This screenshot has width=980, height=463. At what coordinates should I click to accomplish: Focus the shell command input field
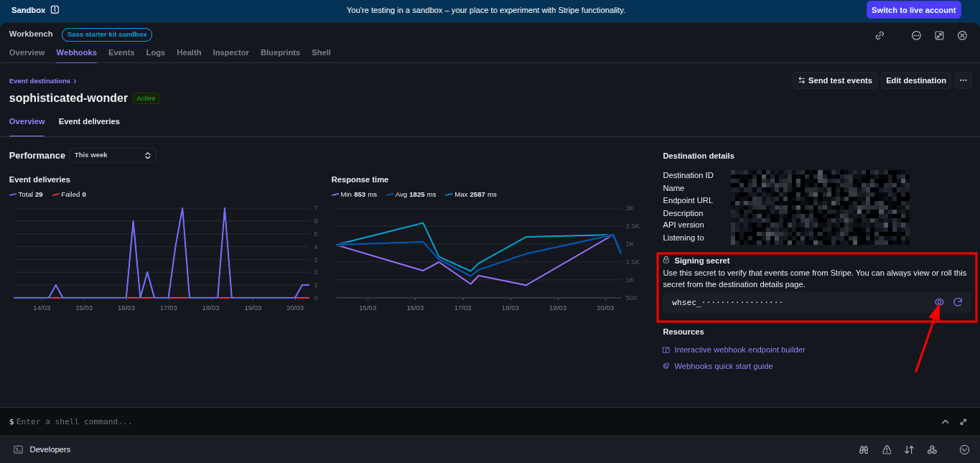pyautogui.click(x=474, y=421)
